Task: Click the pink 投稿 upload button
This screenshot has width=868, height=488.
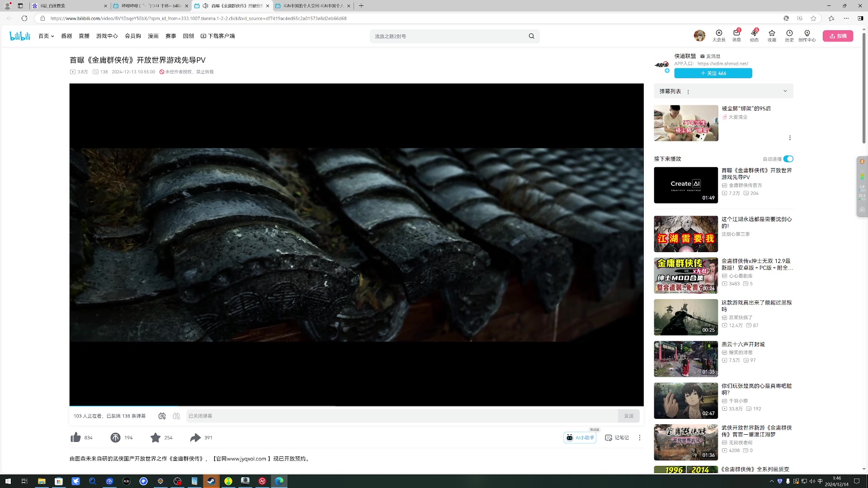Action: [x=838, y=36]
